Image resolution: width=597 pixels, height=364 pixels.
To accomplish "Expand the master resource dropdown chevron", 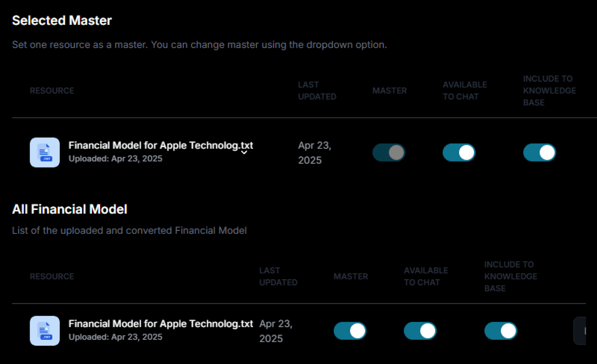I will click(244, 153).
